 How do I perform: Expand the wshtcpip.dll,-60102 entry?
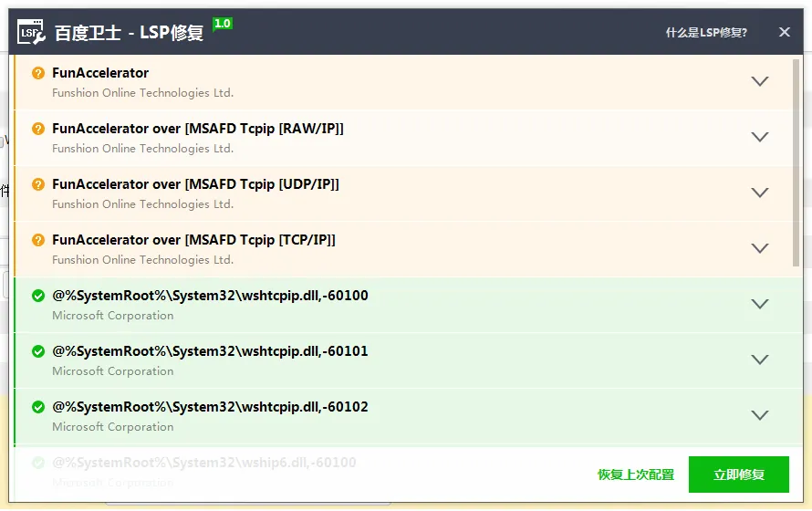(760, 415)
